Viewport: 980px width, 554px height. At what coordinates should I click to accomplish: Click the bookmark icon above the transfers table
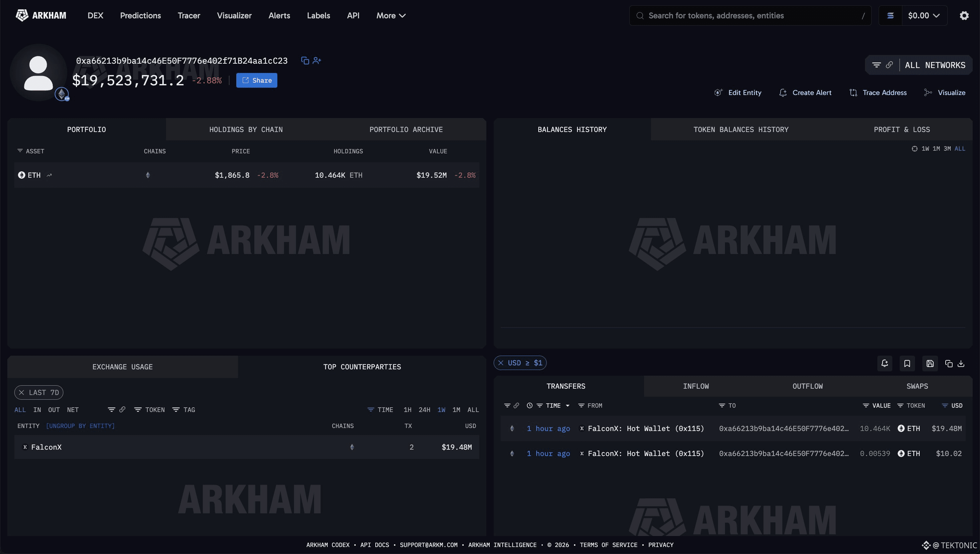pyautogui.click(x=907, y=363)
